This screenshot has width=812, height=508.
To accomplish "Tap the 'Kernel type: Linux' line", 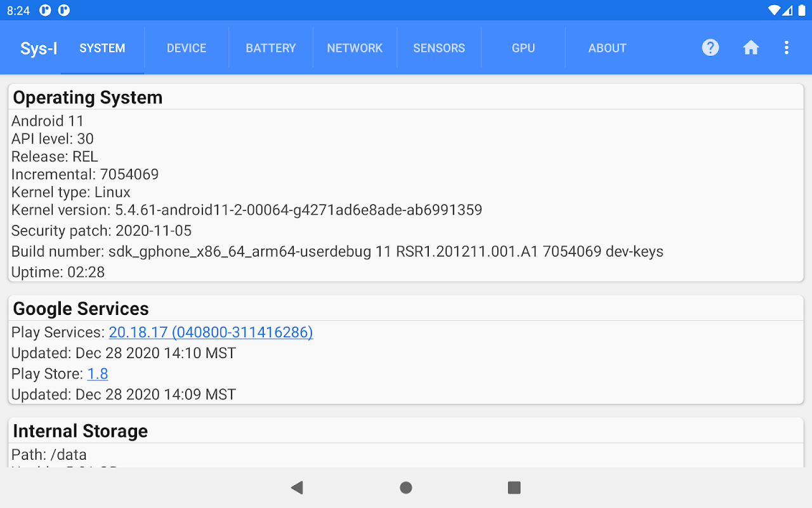I will coord(71,192).
